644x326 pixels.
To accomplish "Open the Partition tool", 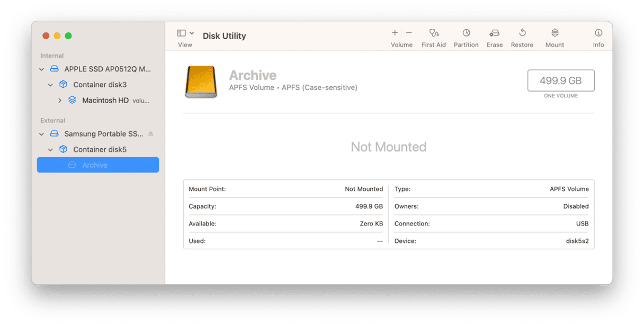I will pos(466,33).
